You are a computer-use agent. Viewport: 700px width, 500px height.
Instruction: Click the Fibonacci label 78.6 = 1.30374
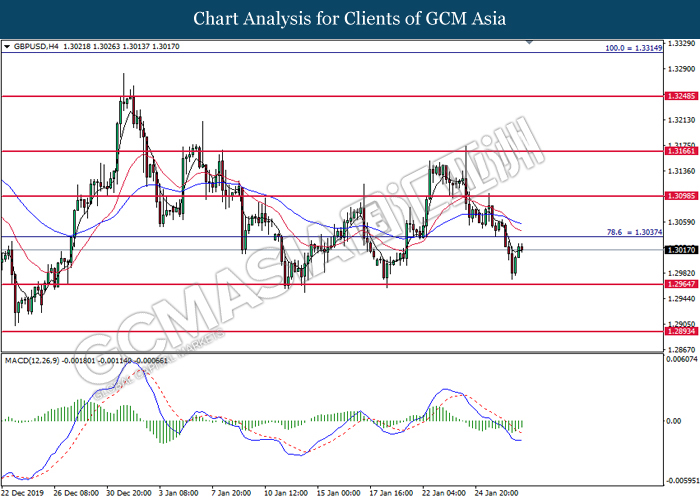pyautogui.click(x=634, y=232)
